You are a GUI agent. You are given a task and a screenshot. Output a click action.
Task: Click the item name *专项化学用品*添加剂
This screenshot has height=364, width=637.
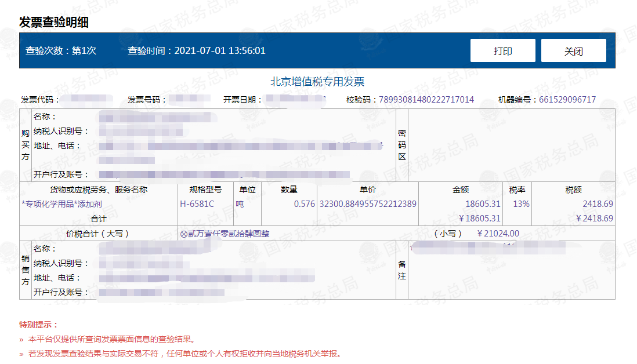pyautogui.click(x=61, y=204)
